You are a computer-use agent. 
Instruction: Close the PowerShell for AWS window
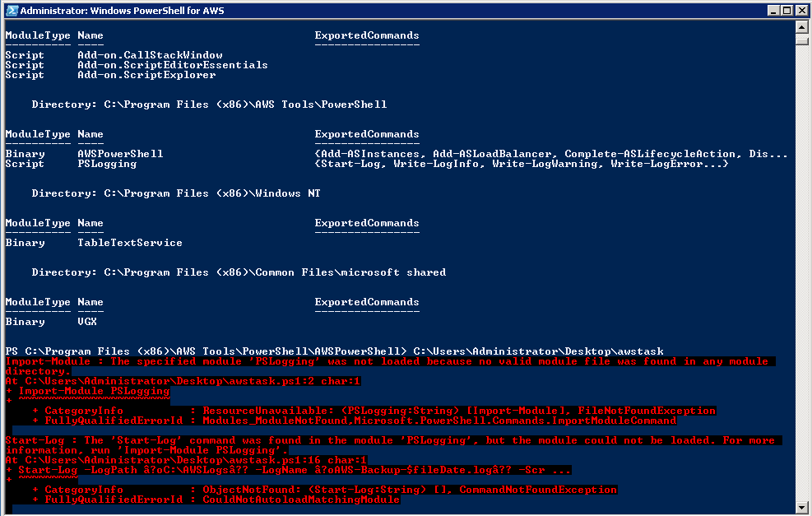800,11
